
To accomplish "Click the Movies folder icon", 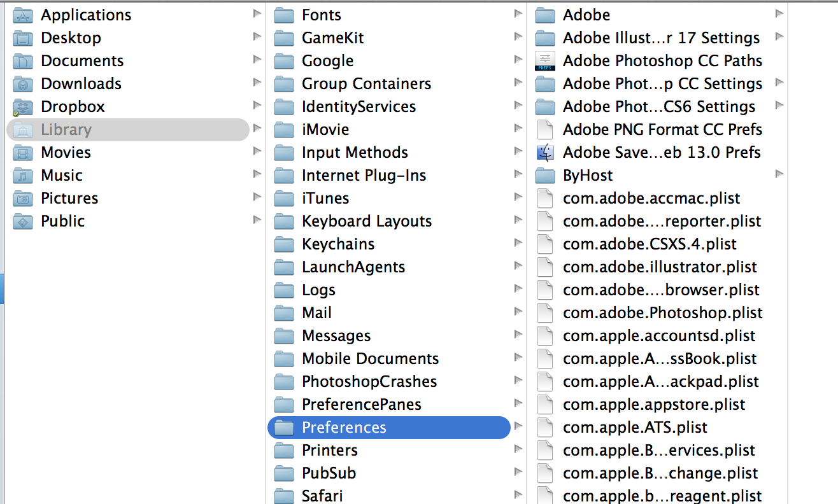I will [x=23, y=153].
